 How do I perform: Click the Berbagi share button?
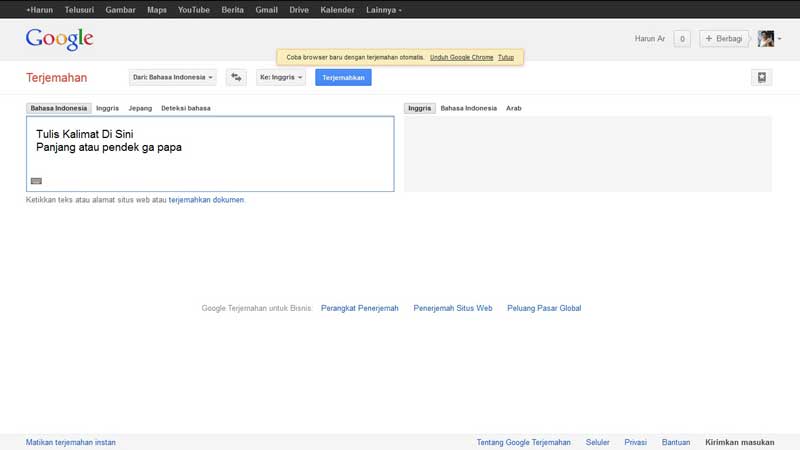coord(723,39)
